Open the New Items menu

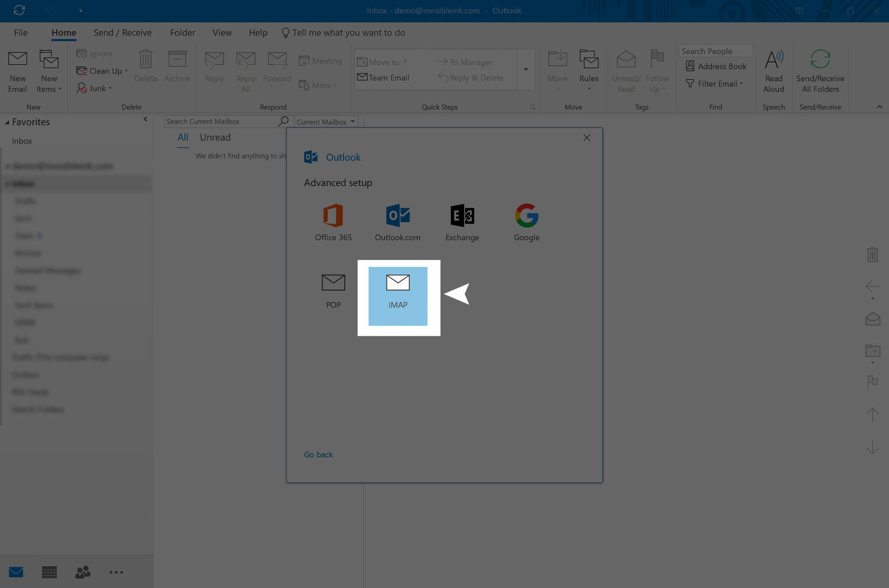click(x=49, y=72)
